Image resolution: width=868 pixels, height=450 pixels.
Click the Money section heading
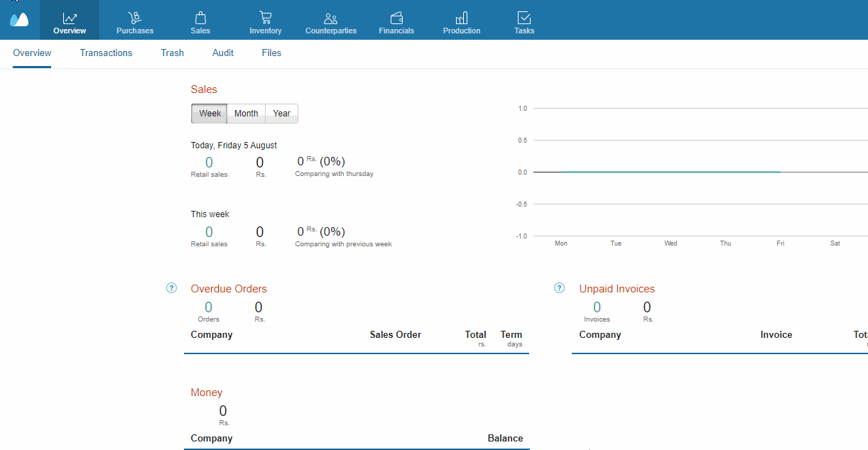click(x=207, y=393)
